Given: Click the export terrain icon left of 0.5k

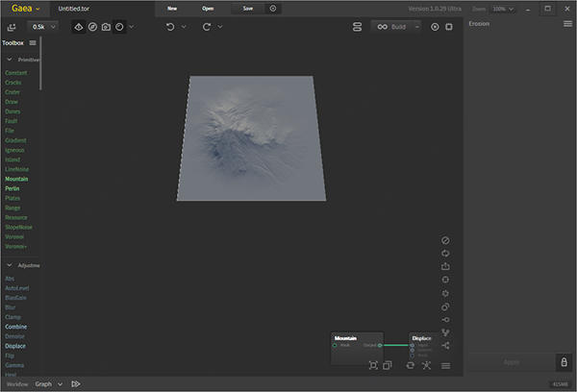Looking at the screenshot, I should (x=12, y=27).
